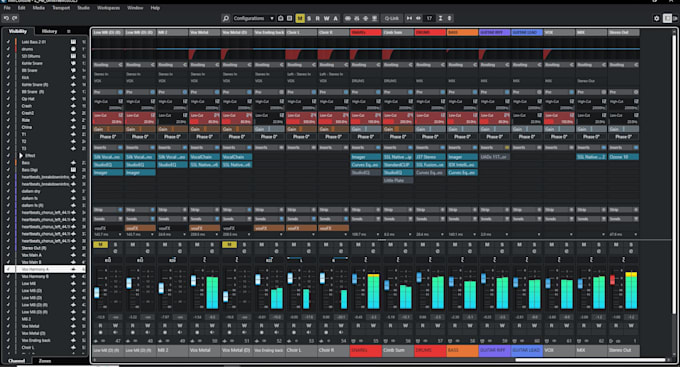
Task: Open the Studio menu
Action: [x=83, y=8]
